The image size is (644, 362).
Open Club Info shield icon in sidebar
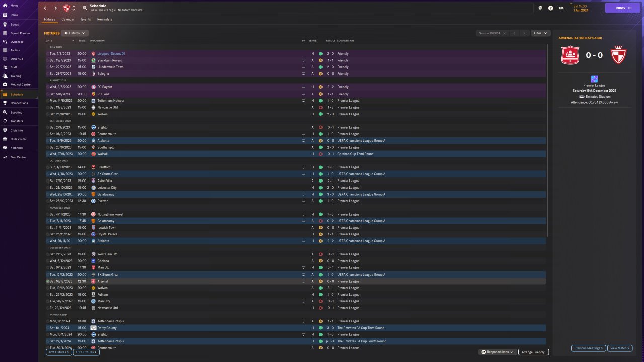[x=5, y=130]
